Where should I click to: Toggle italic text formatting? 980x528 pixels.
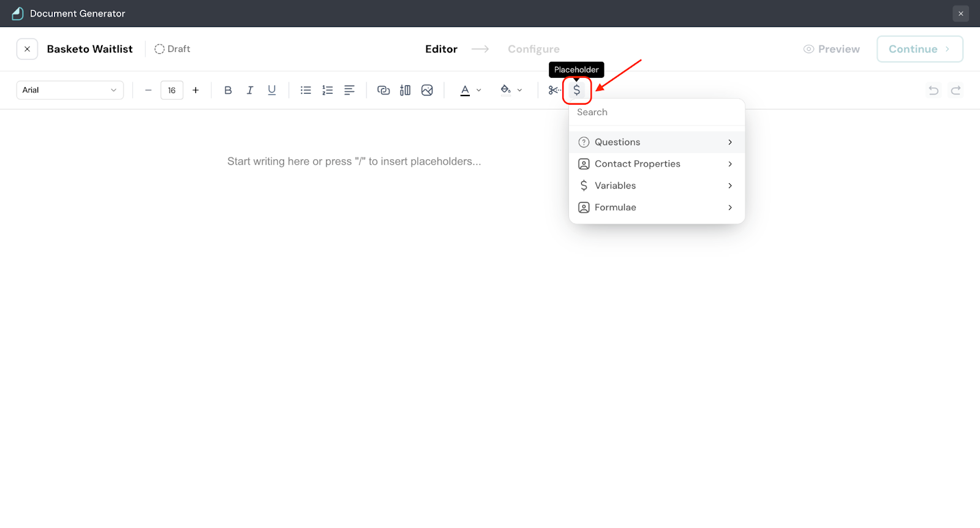coord(250,90)
